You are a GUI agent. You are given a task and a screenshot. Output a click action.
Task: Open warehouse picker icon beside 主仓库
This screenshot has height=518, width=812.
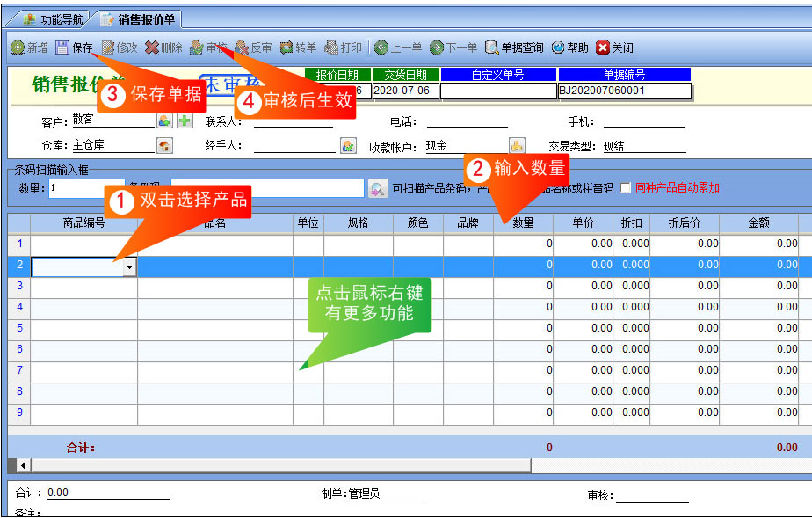[x=164, y=146]
